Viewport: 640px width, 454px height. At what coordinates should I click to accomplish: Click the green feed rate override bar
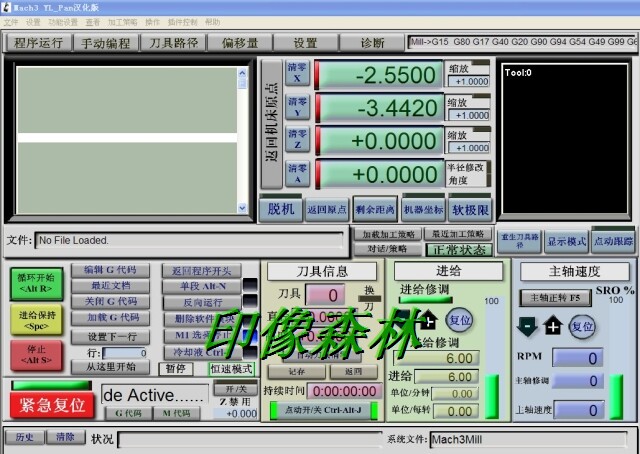click(x=492, y=397)
